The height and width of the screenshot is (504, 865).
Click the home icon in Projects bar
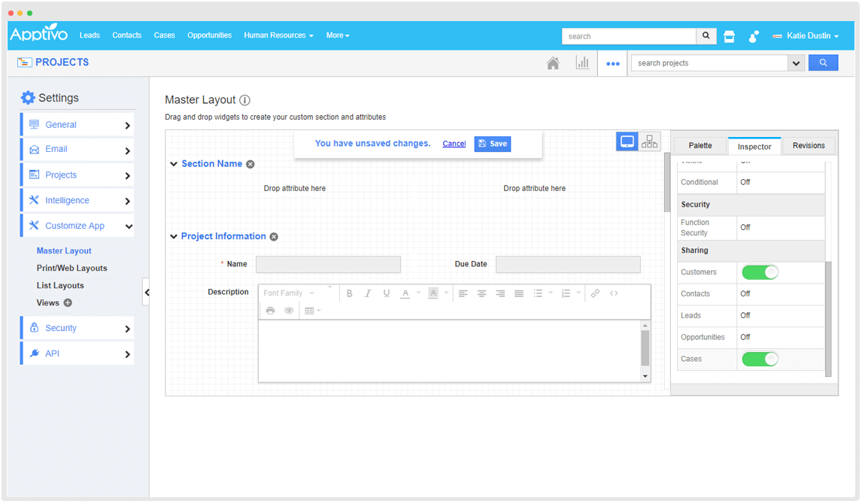point(553,63)
